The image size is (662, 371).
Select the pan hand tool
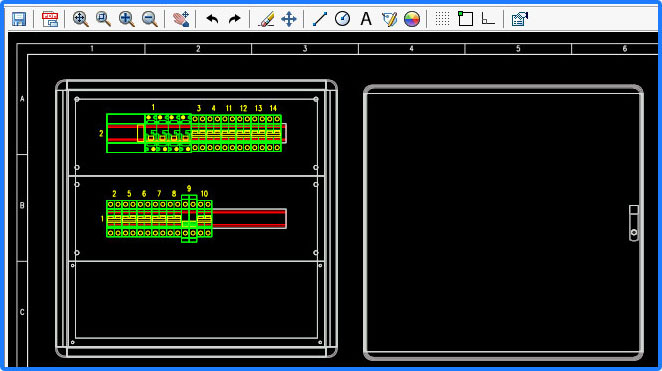click(181, 19)
